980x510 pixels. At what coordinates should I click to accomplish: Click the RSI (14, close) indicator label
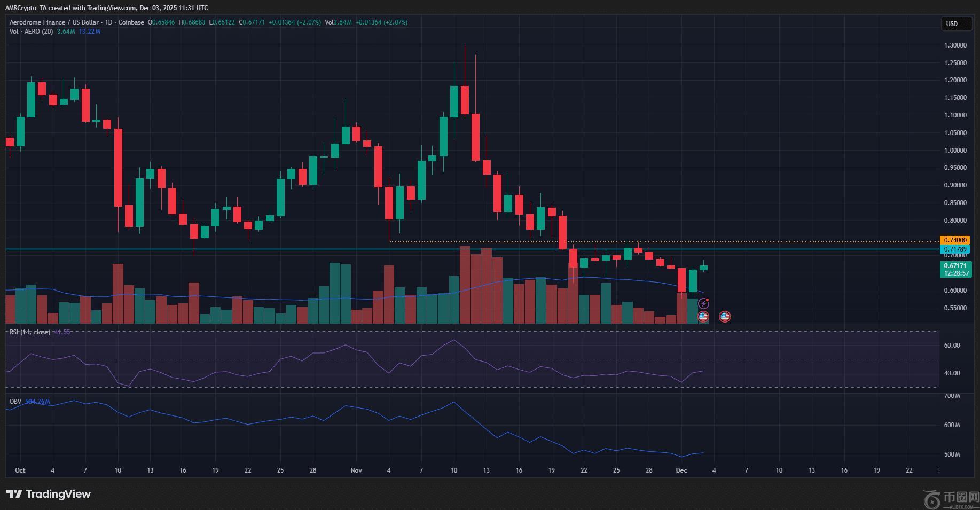30,332
